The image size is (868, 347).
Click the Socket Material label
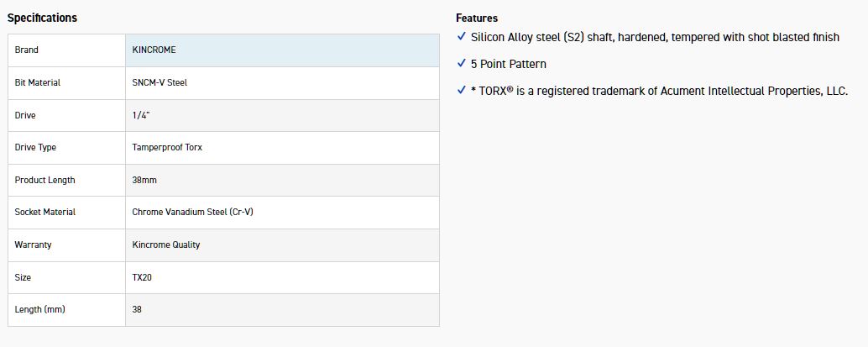45,213
